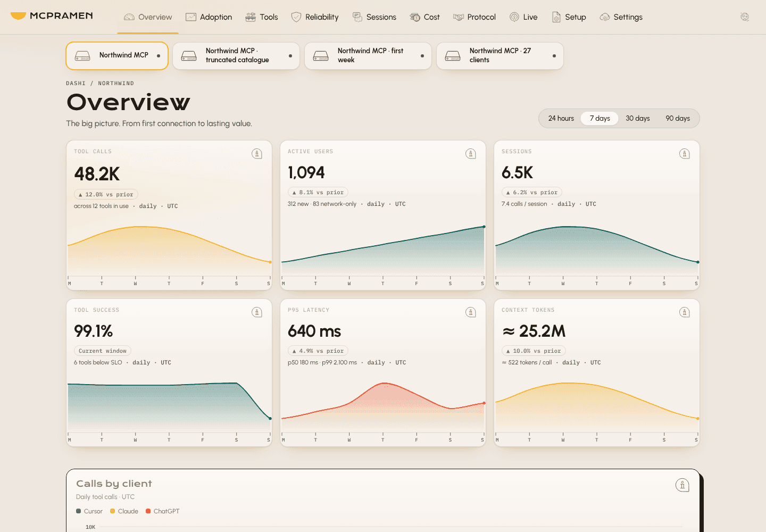Click the Settings nav icon
This screenshot has height=532, width=766.
[x=605, y=17]
